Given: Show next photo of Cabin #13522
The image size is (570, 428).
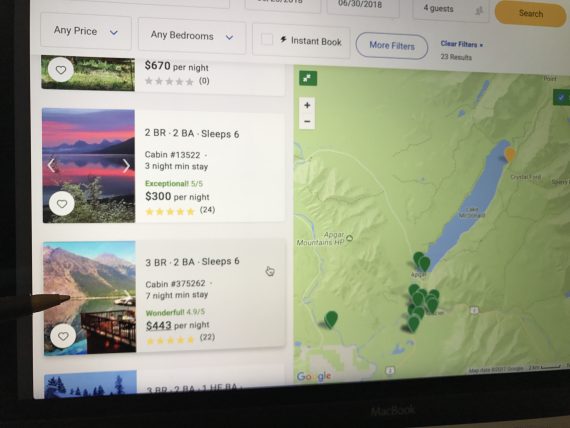Looking at the screenshot, I should click(x=126, y=165).
